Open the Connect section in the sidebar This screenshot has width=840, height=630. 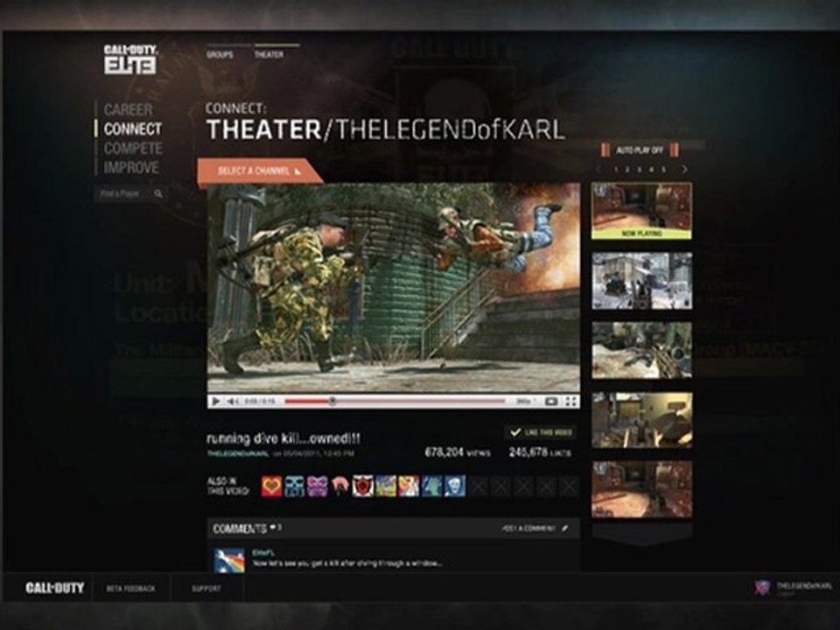[132, 129]
